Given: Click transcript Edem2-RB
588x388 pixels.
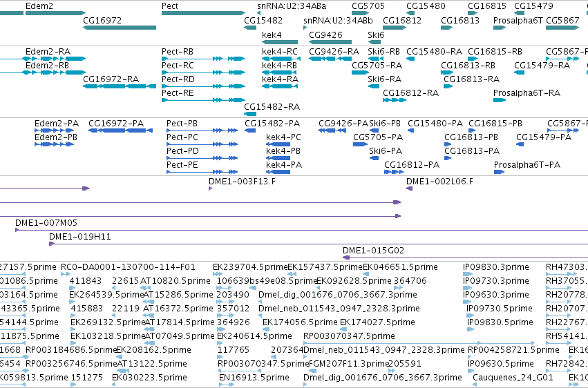Looking at the screenshot, I should 55,72.
